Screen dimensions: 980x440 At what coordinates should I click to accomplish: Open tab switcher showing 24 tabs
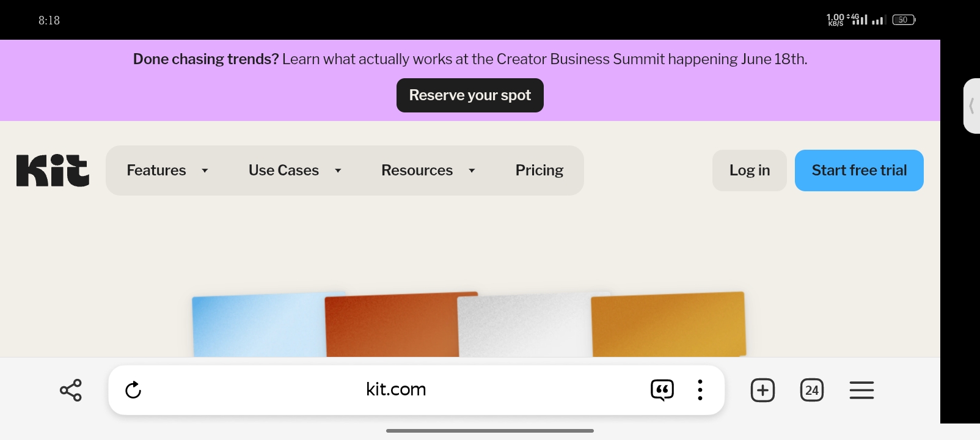point(811,390)
